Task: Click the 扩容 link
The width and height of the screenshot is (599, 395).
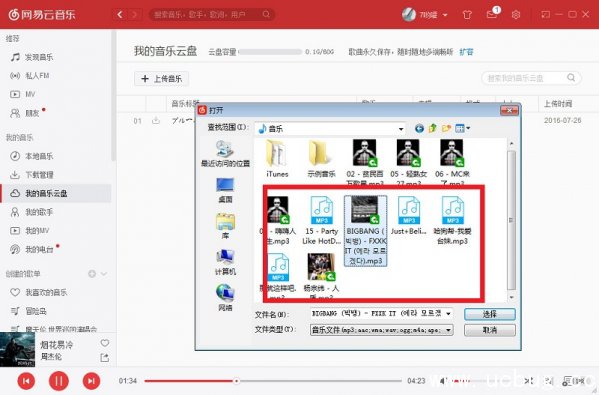Action: tap(466, 52)
